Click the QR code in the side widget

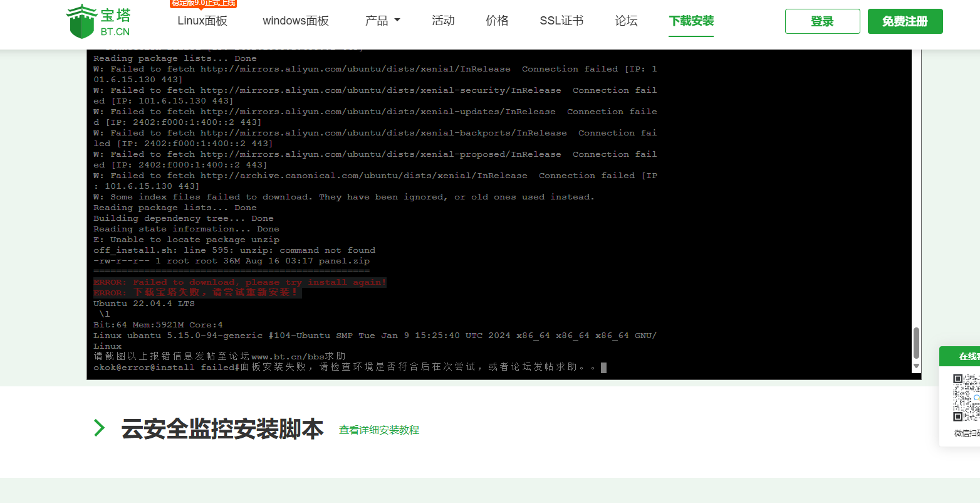point(966,398)
